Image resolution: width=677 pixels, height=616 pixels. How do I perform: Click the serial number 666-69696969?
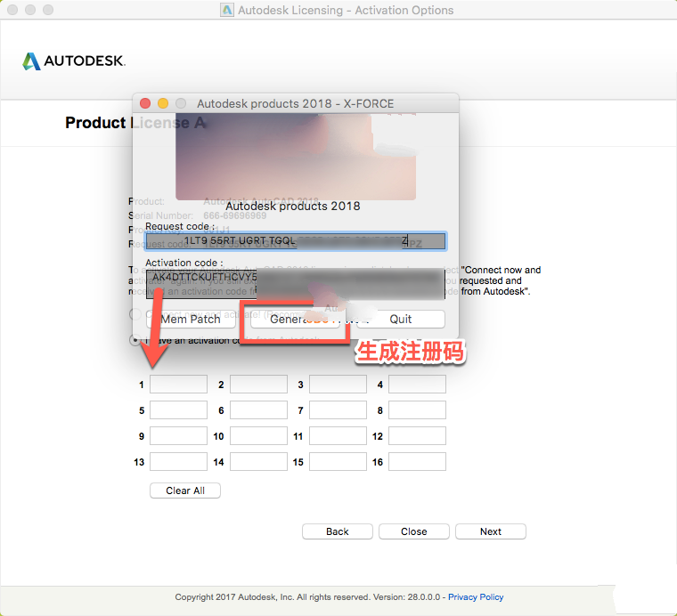point(235,215)
